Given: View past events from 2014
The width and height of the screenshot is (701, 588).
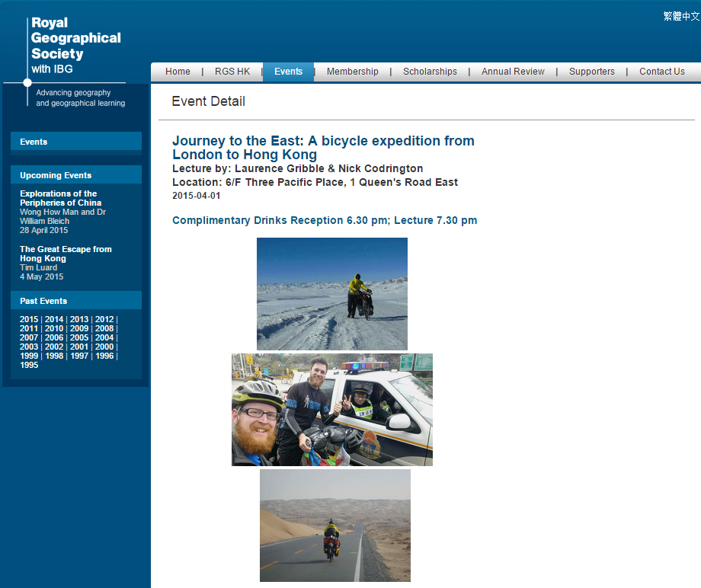Looking at the screenshot, I should point(54,319).
